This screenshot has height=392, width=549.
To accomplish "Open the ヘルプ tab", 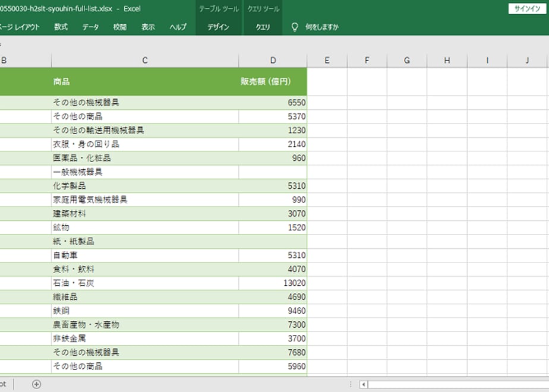I will (178, 27).
